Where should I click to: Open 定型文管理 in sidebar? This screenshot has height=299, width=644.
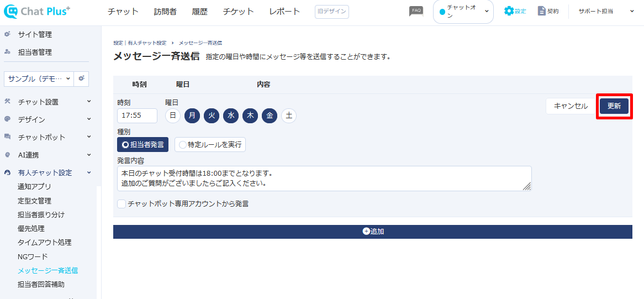34,201
